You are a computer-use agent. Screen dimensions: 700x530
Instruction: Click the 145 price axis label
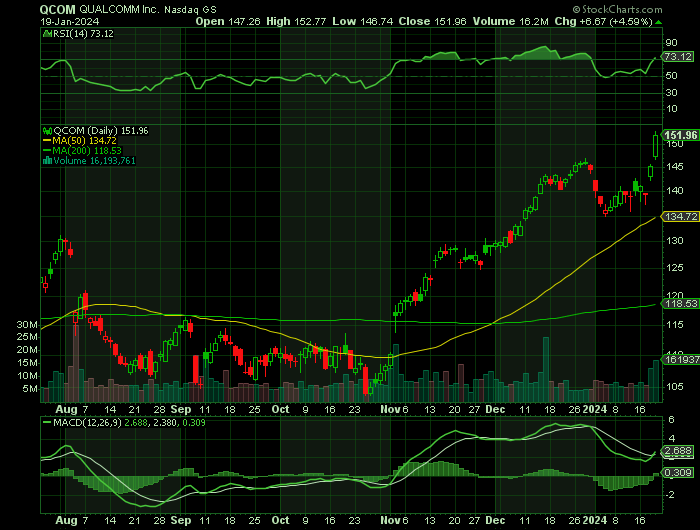pyautogui.click(x=674, y=167)
